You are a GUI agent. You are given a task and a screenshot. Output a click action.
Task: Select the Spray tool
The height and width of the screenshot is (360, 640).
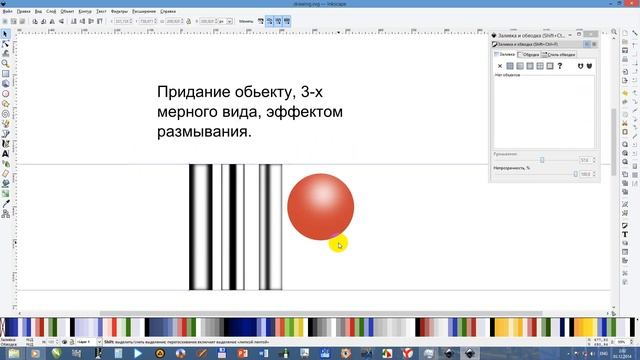point(5,164)
